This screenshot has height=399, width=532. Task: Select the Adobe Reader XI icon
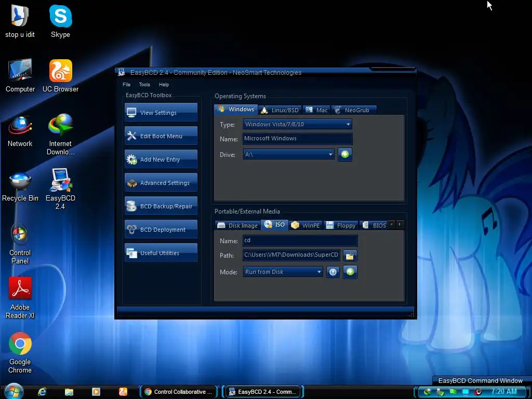[x=20, y=298]
